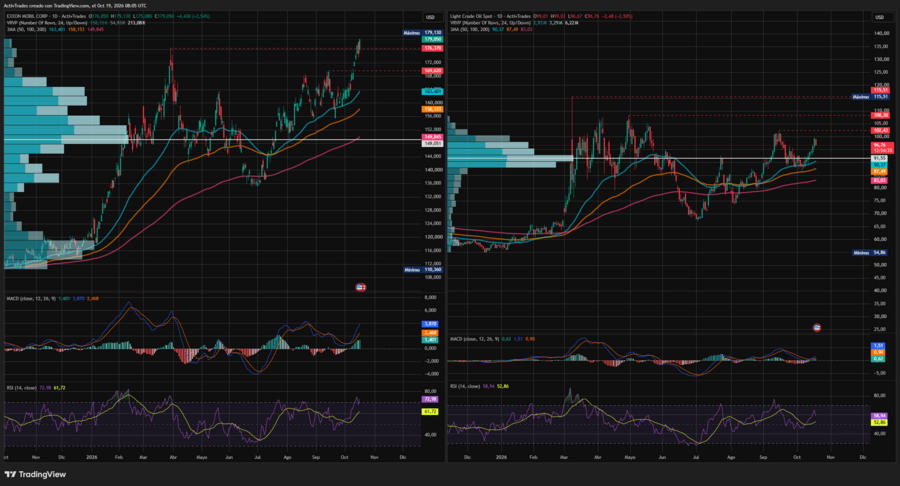Click the red 108,30 level label

[x=880, y=115]
